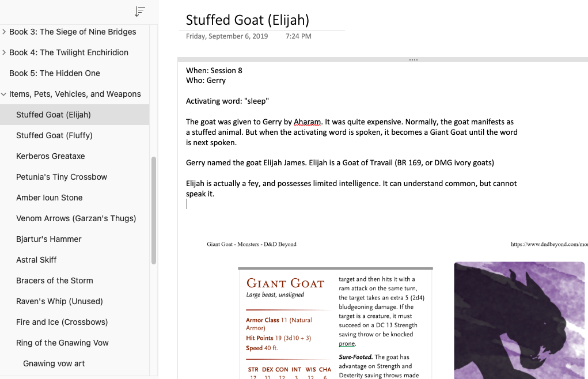
Task: Select Stuffed Goat (Fluffy) page
Action: [54, 135]
